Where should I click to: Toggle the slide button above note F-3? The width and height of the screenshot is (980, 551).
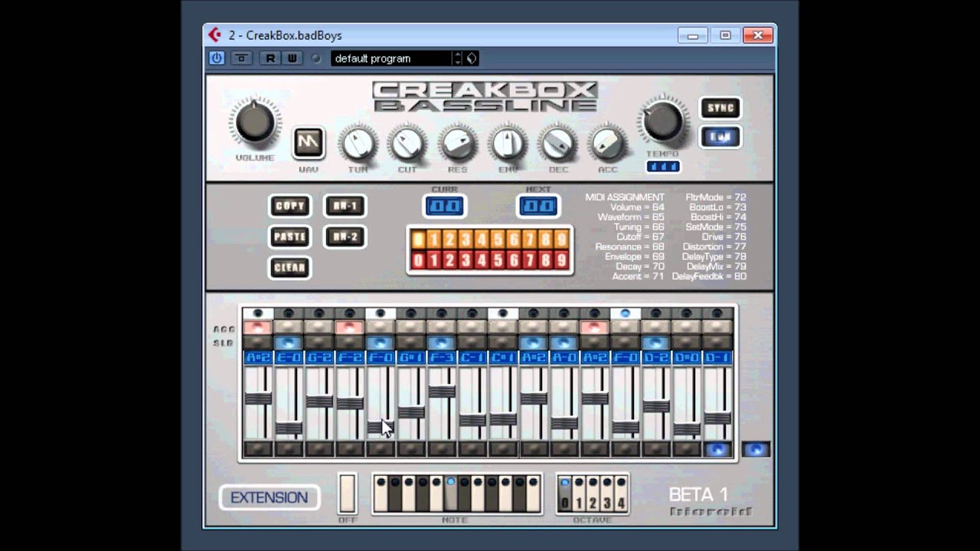click(x=442, y=343)
